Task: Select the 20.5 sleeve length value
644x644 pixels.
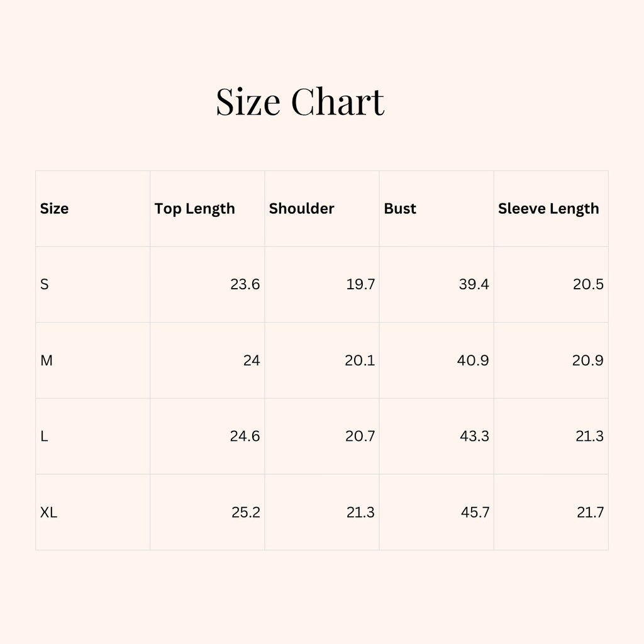Action: tap(588, 284)
